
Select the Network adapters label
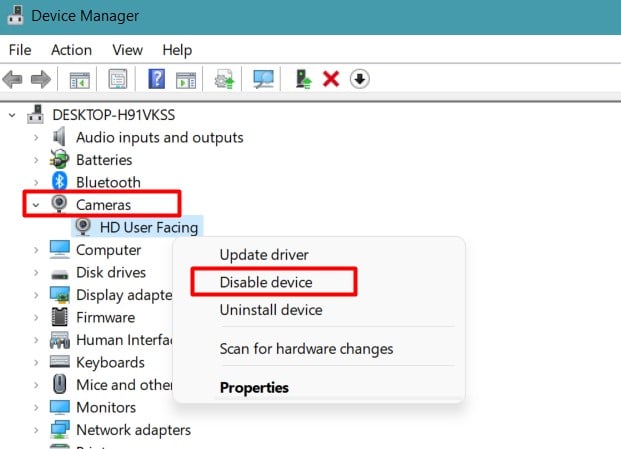tap(133, 430)
